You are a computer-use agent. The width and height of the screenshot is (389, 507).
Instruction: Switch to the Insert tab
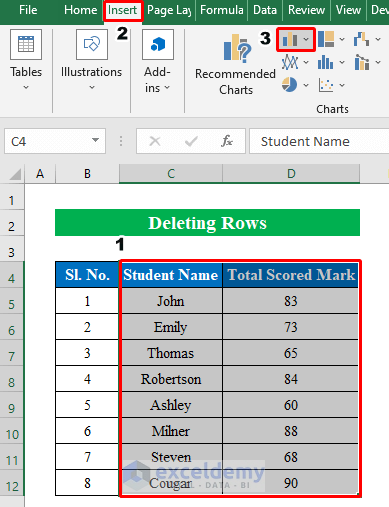click(x=123, y=10)
